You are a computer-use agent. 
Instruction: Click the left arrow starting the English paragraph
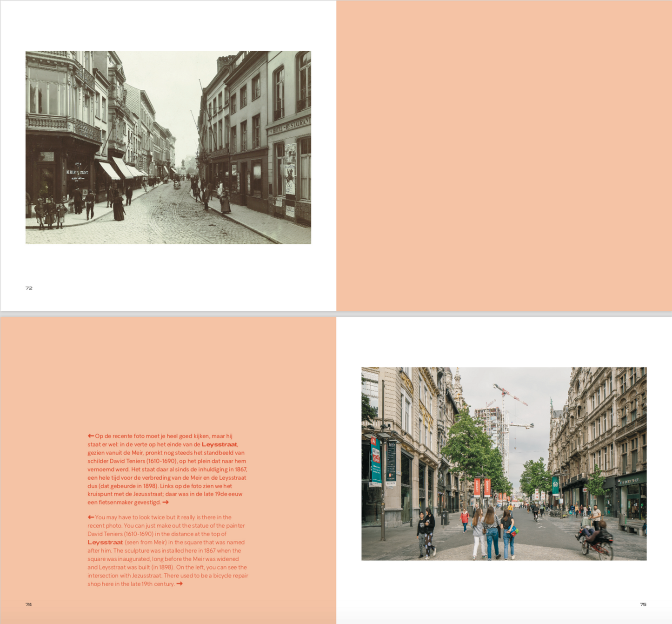click(91, 517)
